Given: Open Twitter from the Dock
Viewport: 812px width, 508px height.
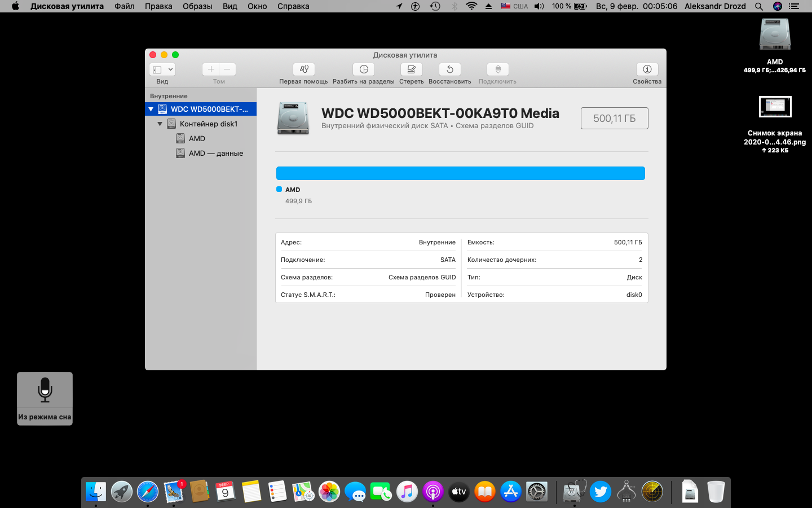Looking at the screenshot, I should click(601, 492).
